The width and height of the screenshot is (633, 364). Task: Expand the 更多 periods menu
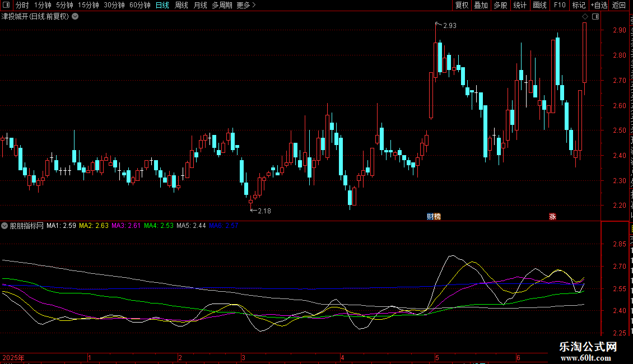[x=246, y=5]
